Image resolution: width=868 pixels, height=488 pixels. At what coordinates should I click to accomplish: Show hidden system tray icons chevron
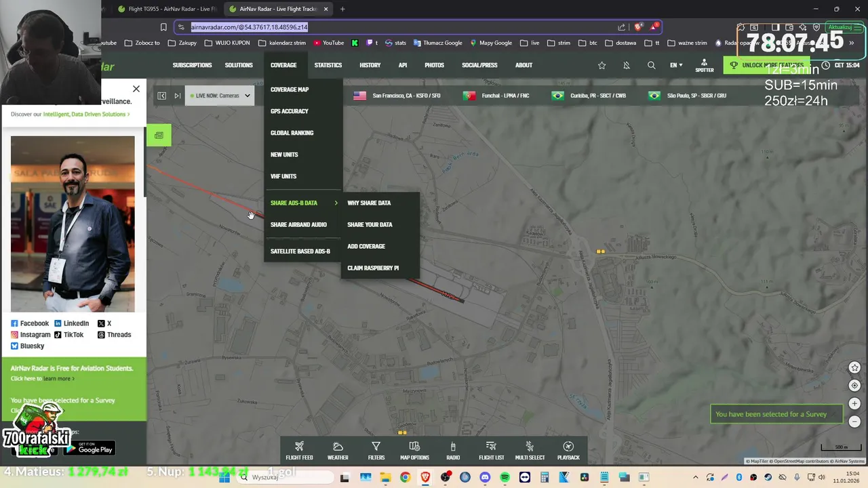695,477
